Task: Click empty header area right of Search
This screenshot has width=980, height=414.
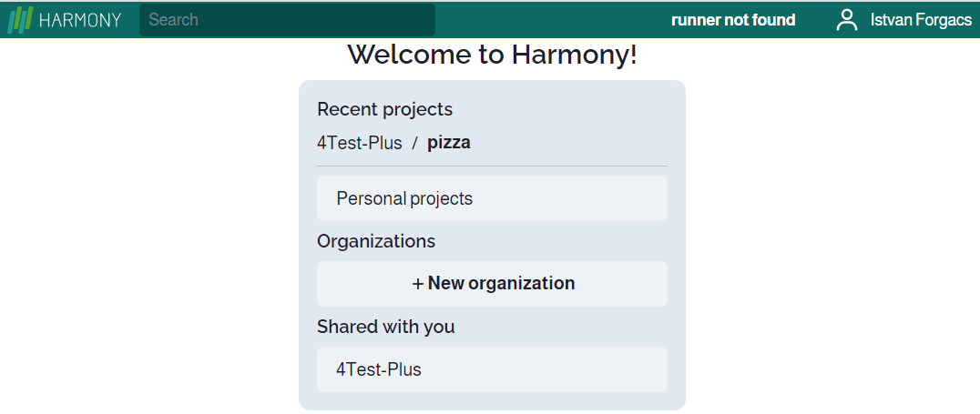Action: pos(546,20)
